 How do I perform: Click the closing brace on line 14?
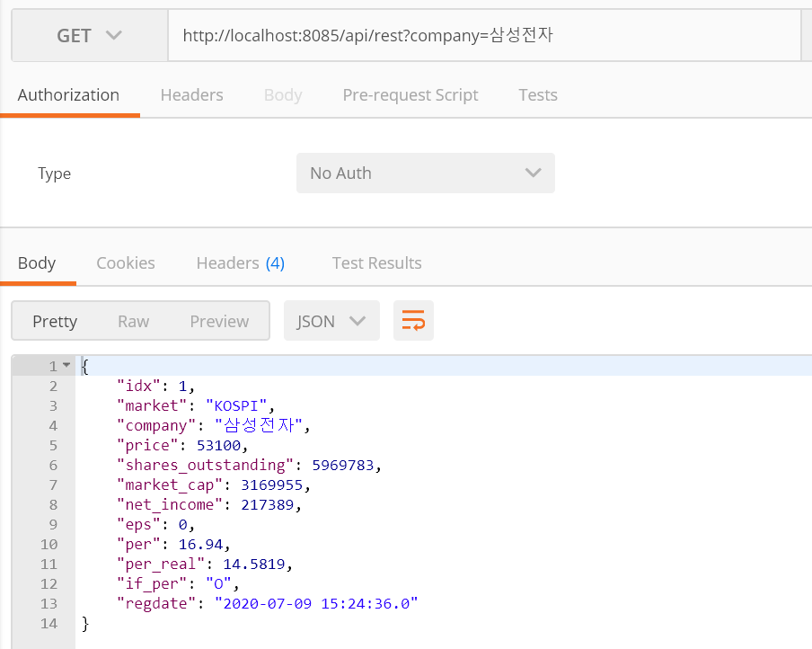(85, 623)
